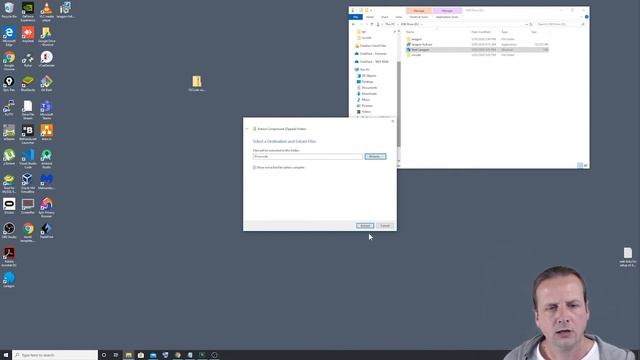The width and height of the screenshot is (640, 360).
Task: Open the View tab in Explorer ribbon
Action: (x=398, y=17)
